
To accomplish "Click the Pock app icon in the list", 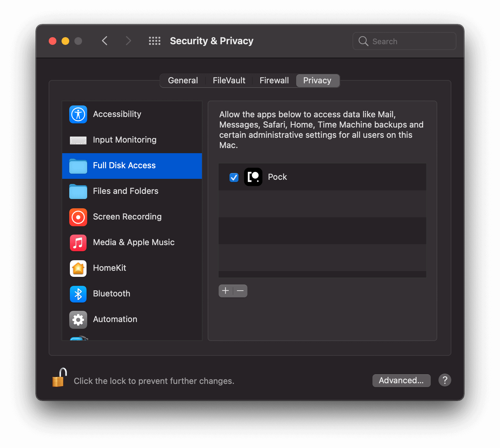I will [253, 177].
